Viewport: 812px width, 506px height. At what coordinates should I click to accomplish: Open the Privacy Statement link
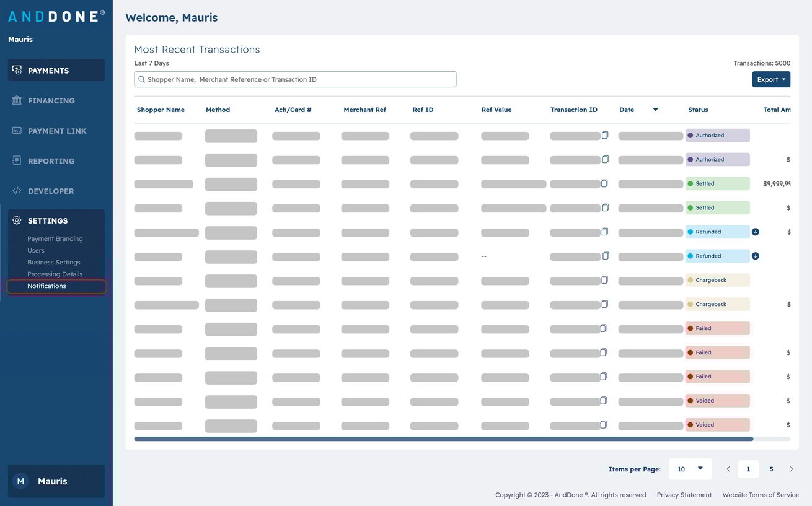(684, 494)
